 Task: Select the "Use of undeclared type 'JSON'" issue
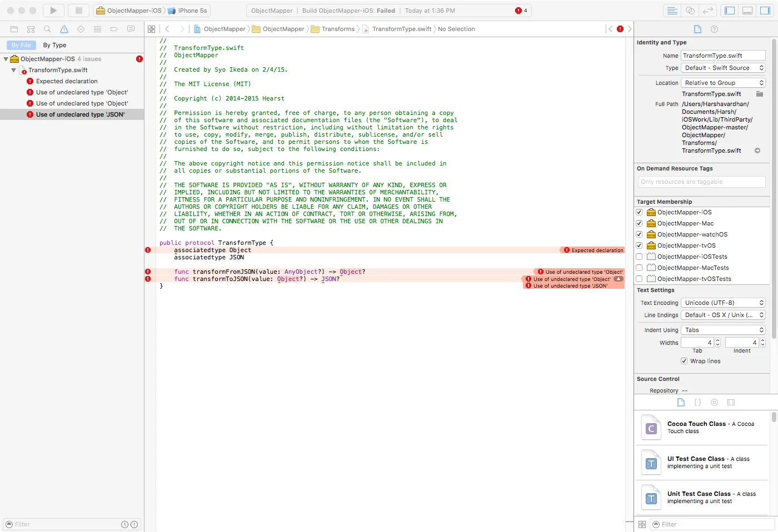(x=72, y=114)
